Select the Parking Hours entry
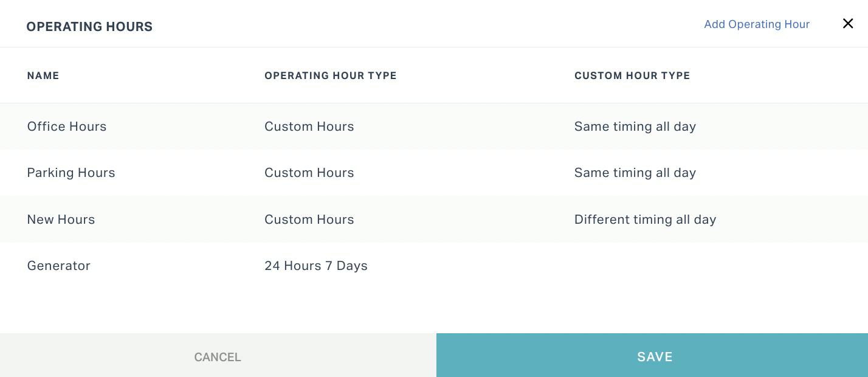868x377 pixels. point(71,173)
